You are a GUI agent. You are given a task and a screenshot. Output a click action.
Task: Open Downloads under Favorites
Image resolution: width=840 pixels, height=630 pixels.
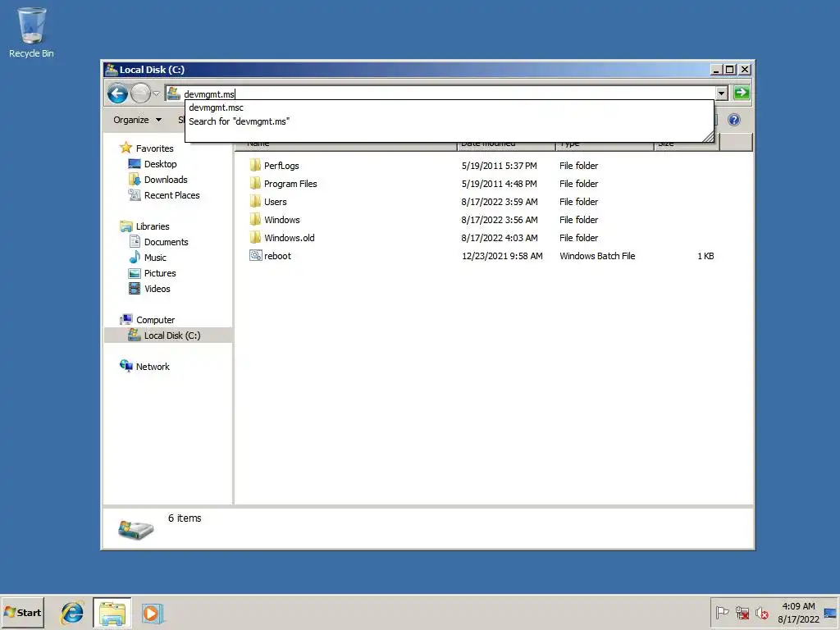tap(166, 180)
